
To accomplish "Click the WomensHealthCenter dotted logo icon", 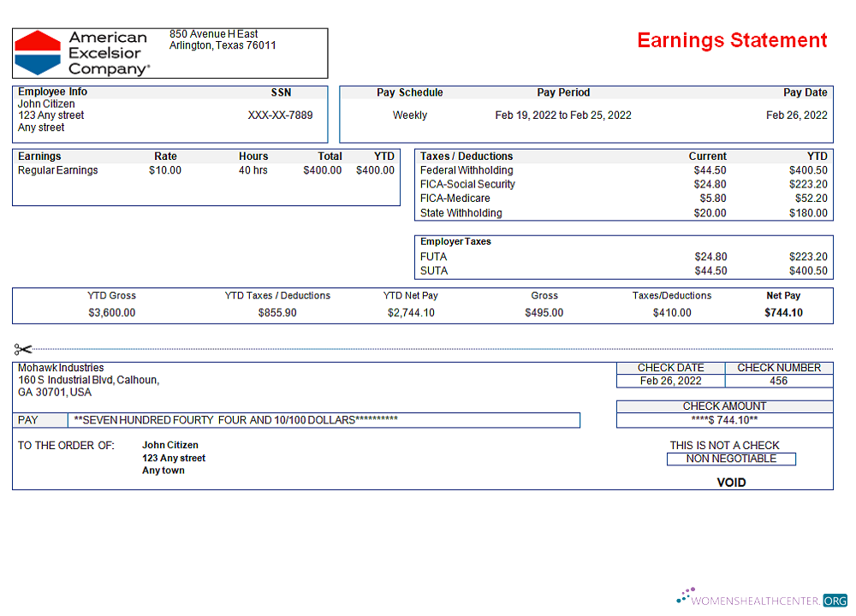I will click(687, 596).
